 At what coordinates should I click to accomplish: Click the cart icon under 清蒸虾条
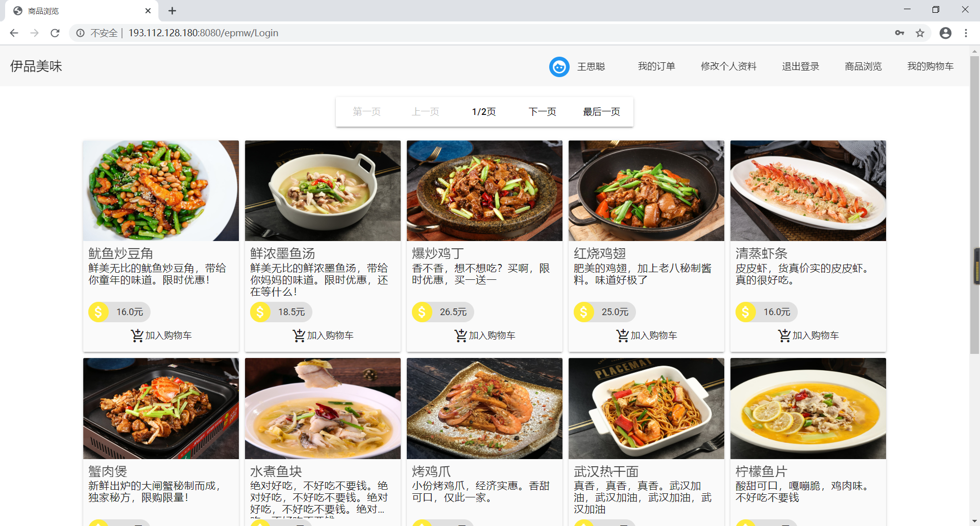784,336
